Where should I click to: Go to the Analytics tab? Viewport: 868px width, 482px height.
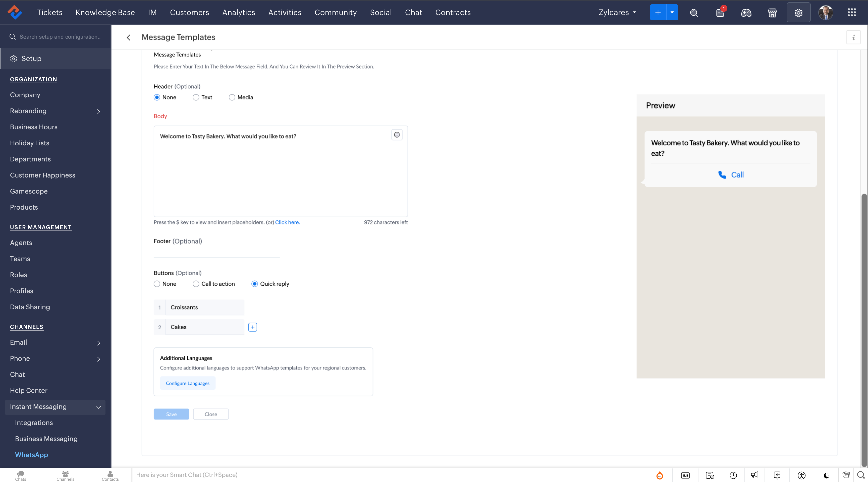(239, 13)
